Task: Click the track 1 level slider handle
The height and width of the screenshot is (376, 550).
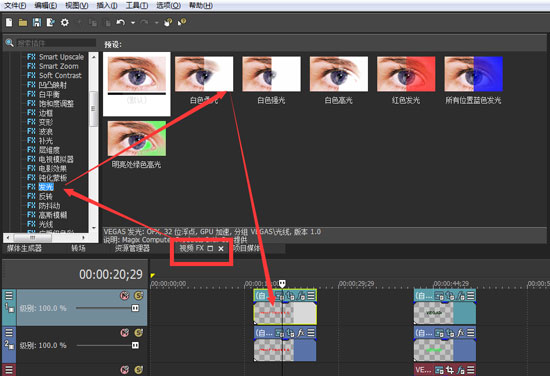Action: pos(135,308)
